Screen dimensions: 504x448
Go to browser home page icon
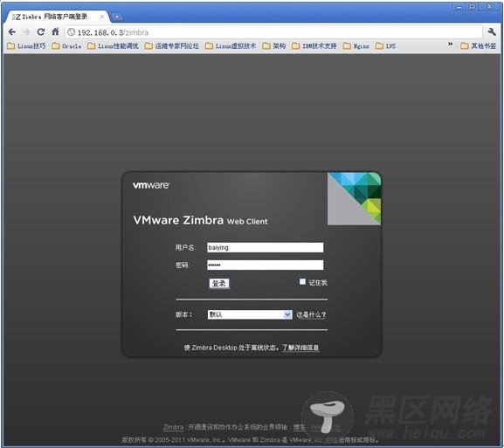pyautogui.click(x=55, y=31)
